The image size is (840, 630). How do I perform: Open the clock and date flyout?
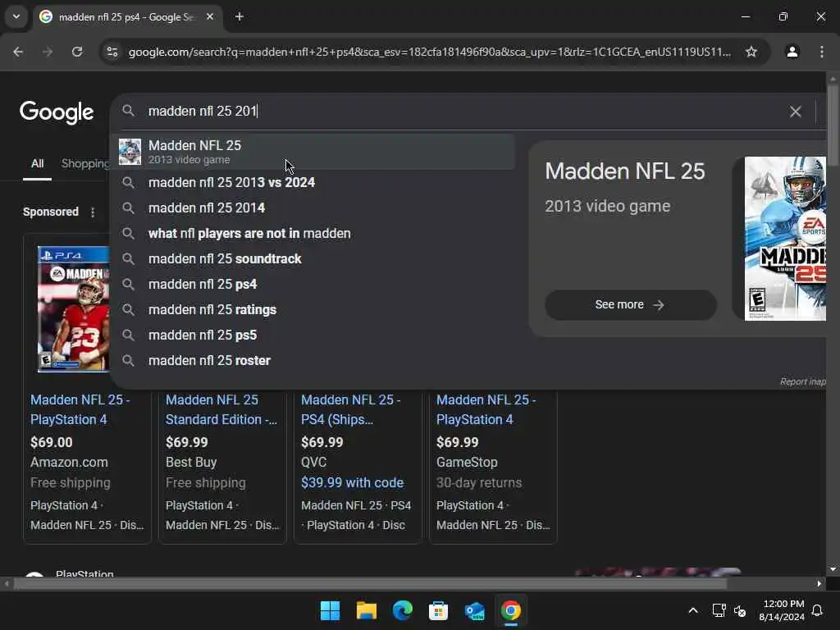[x=781, y=610]
